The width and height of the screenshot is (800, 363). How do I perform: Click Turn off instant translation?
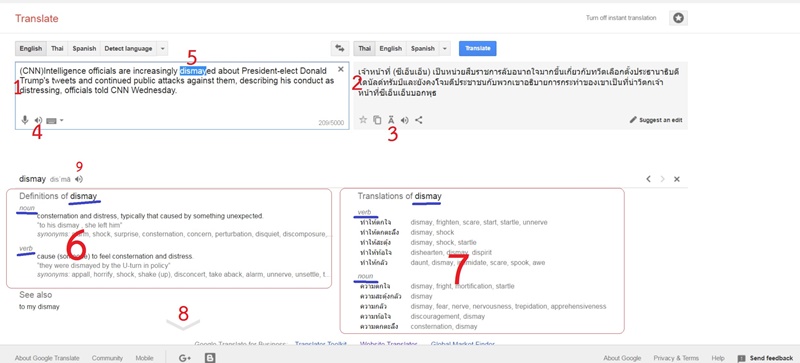click(x=621, y=18)
